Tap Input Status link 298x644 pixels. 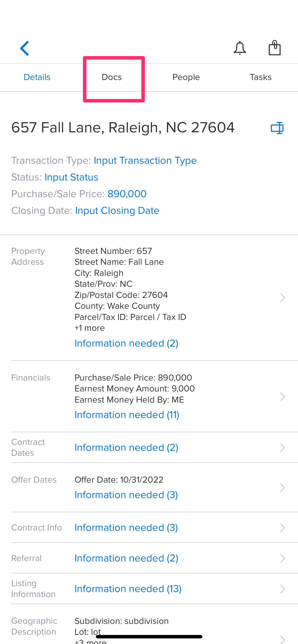pyautogui.click(x=71, y=177)
